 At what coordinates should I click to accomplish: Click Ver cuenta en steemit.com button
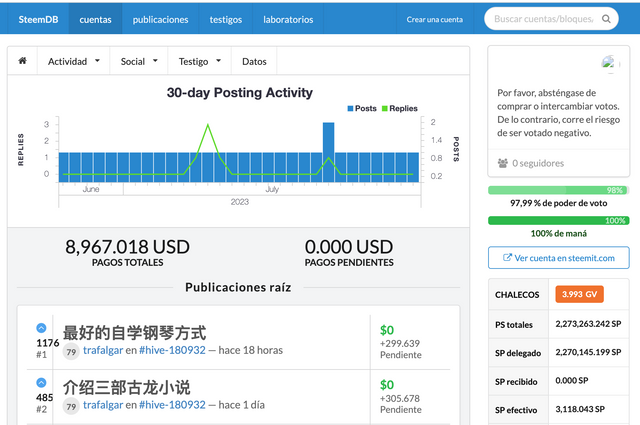pos(558,258)
